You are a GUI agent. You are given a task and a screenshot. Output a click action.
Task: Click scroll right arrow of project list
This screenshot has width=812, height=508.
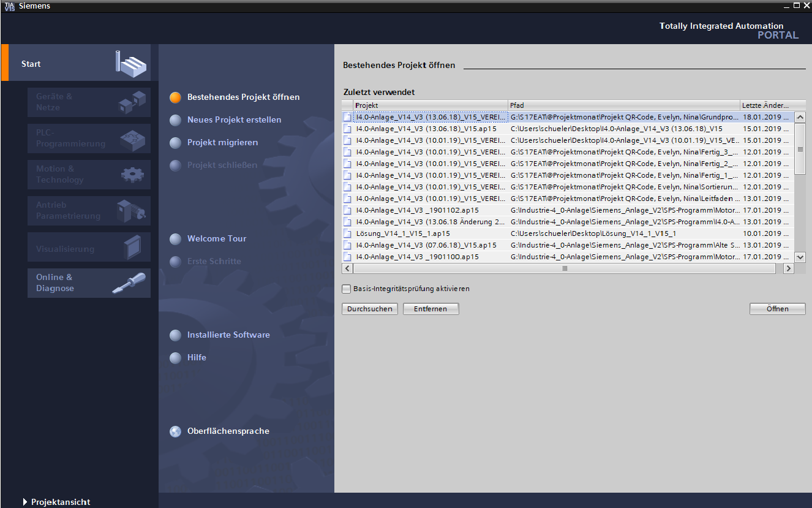pyautogui.click(x=788, y=268)
